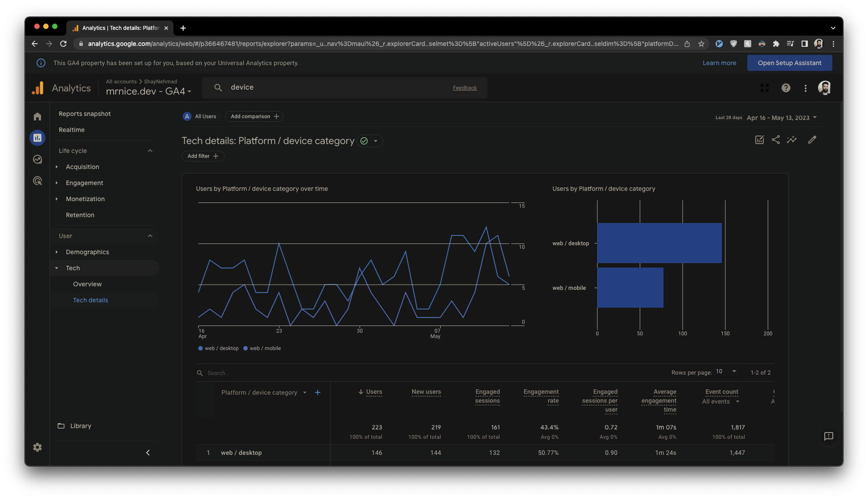Click the Add comparison button
Image resolution: width=868 pixels, height=499 pixels.
[x=254, y=117]
